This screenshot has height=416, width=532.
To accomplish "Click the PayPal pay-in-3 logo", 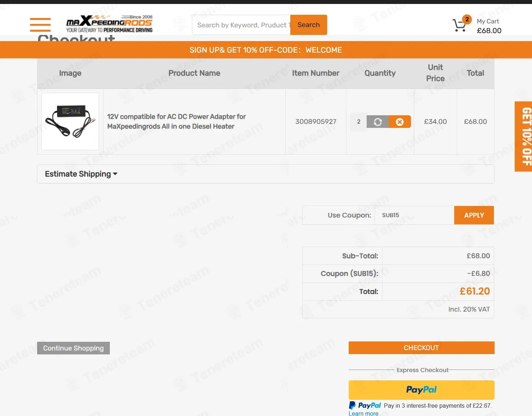I will point(365,406).
